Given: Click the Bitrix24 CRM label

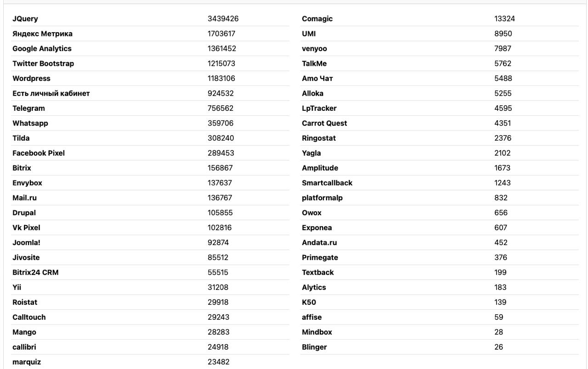Looking at the screenshot, I should click(35, 272).
